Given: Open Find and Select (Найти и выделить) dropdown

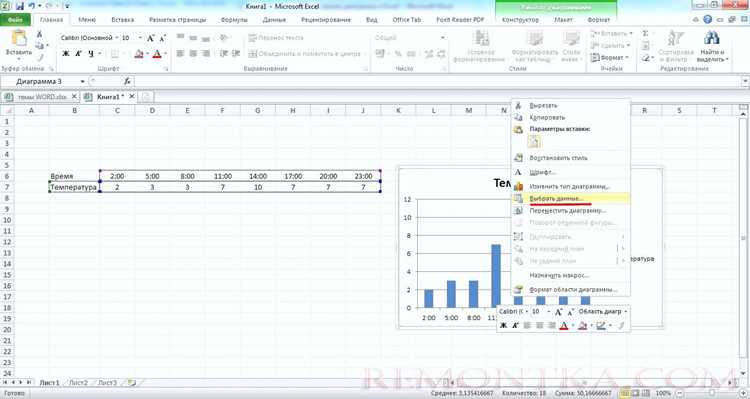Looking at the screenshot, I should pos(712,46).
